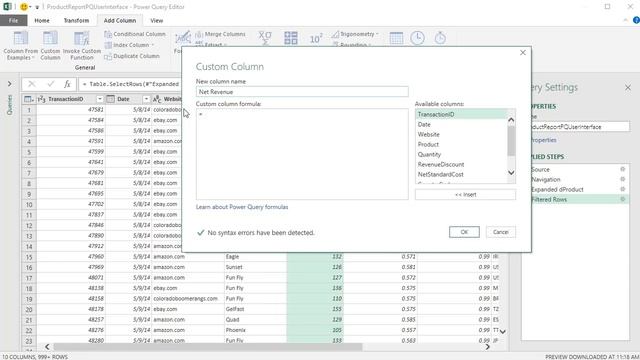Click Column From Examples icon
640x360 pixels.
tap(21, 39)
